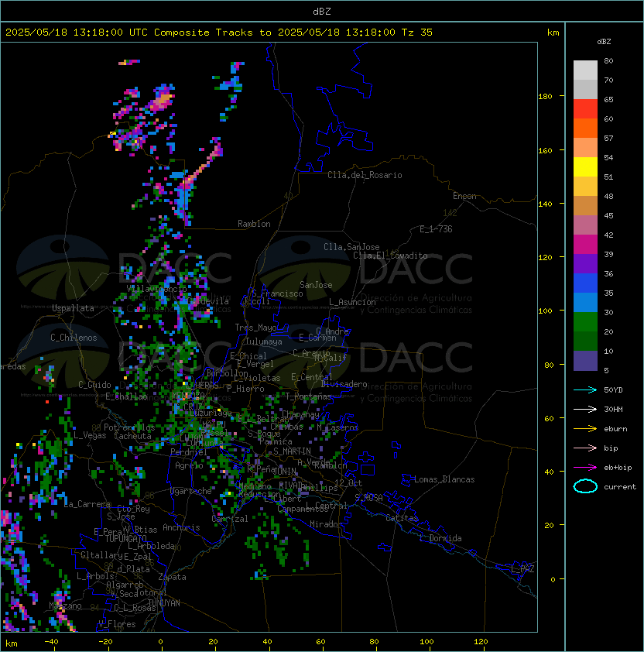Click the 'Carrizal' map label

coord(230,519)
